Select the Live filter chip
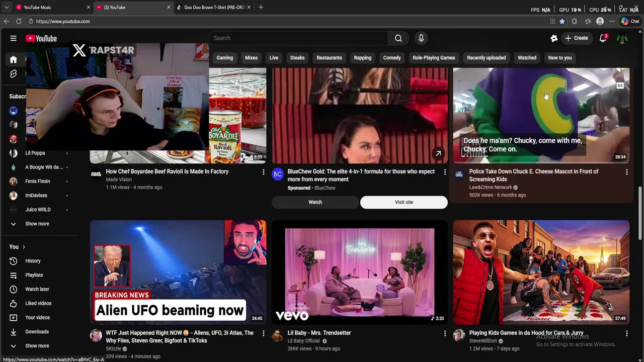Viewport: 644px width, 362px height. coord(274,58)
